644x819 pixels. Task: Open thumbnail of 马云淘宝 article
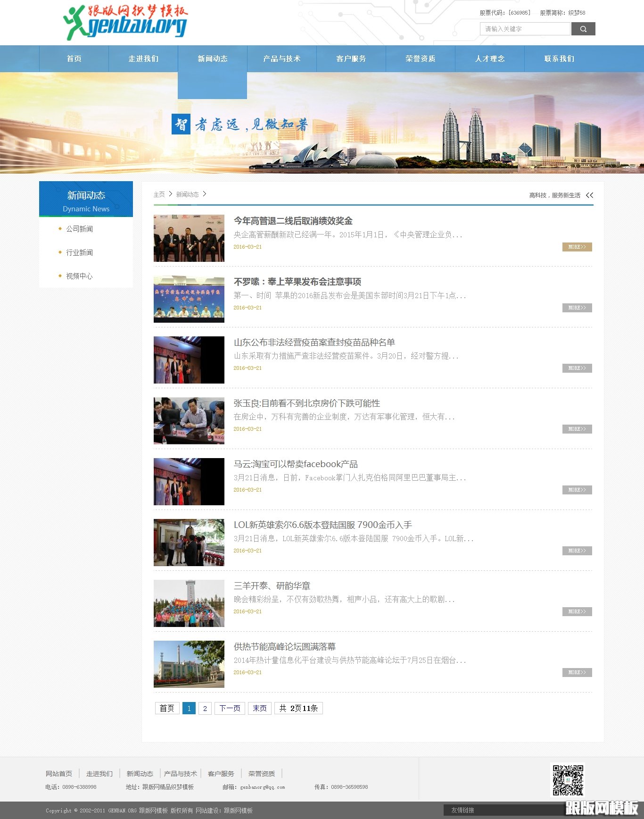click(x=189, y=482)
